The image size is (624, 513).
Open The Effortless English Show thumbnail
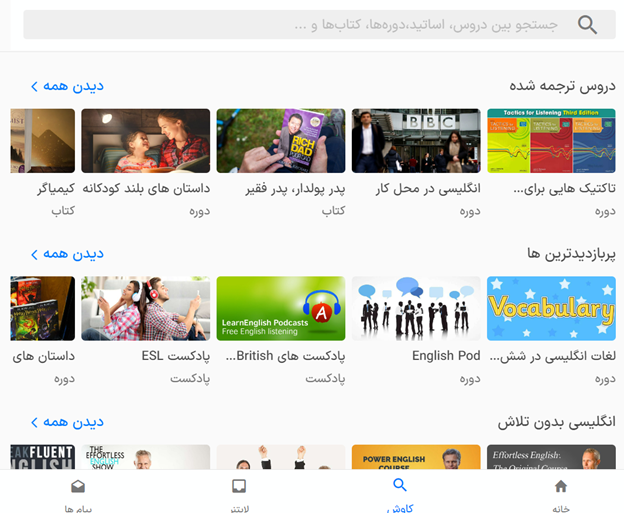point(146,457)
